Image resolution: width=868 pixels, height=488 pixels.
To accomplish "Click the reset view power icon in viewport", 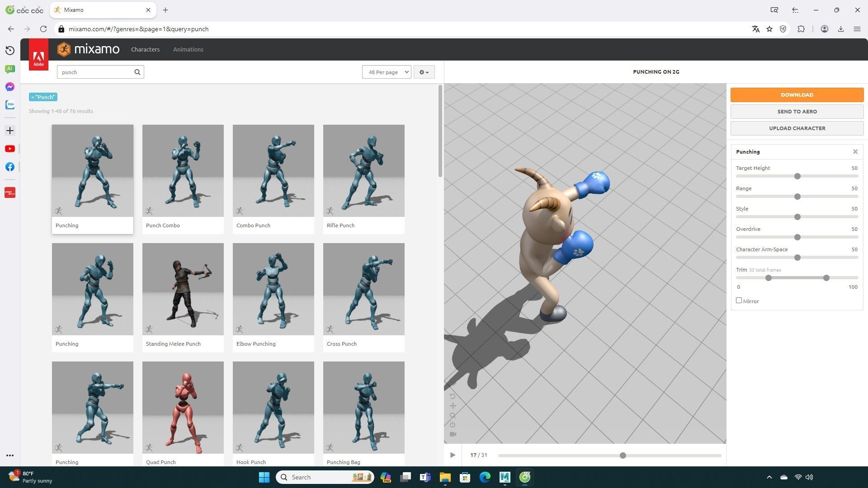I will (x=453, y=425).
